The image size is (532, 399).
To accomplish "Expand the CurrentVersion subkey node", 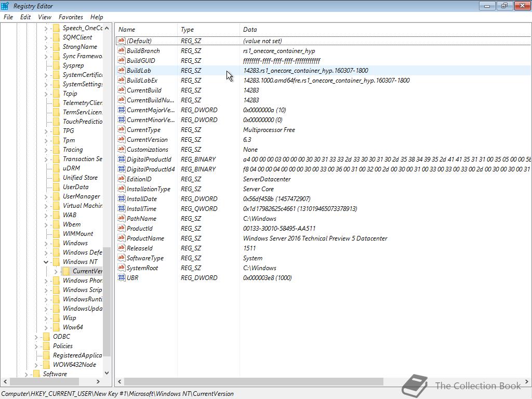I will pos(56,271).
